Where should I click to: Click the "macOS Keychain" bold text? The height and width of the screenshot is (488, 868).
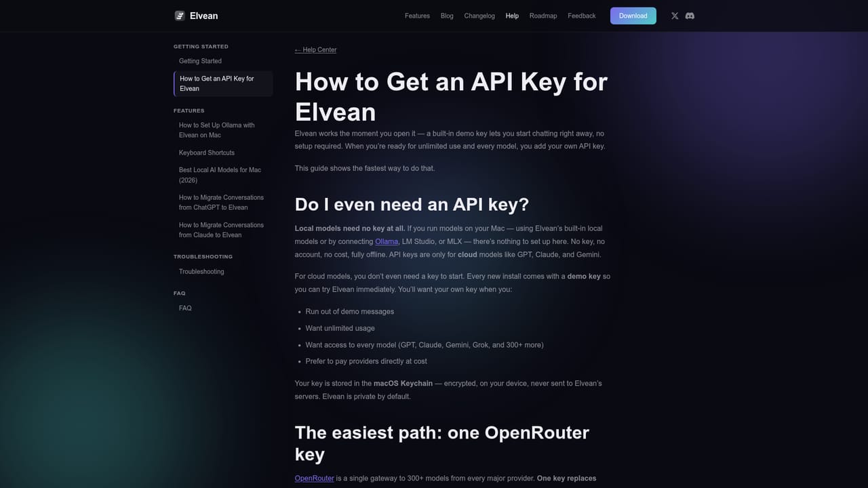coord(403,384)
